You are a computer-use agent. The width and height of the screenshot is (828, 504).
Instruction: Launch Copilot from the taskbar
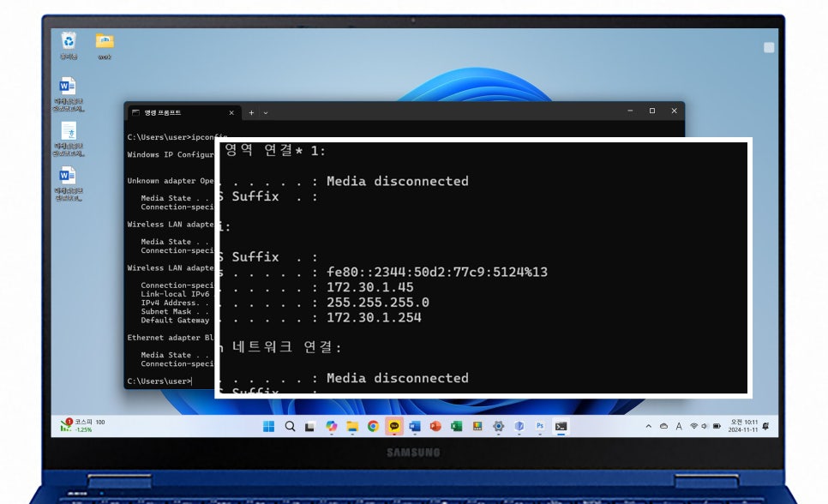coord(331,426)
